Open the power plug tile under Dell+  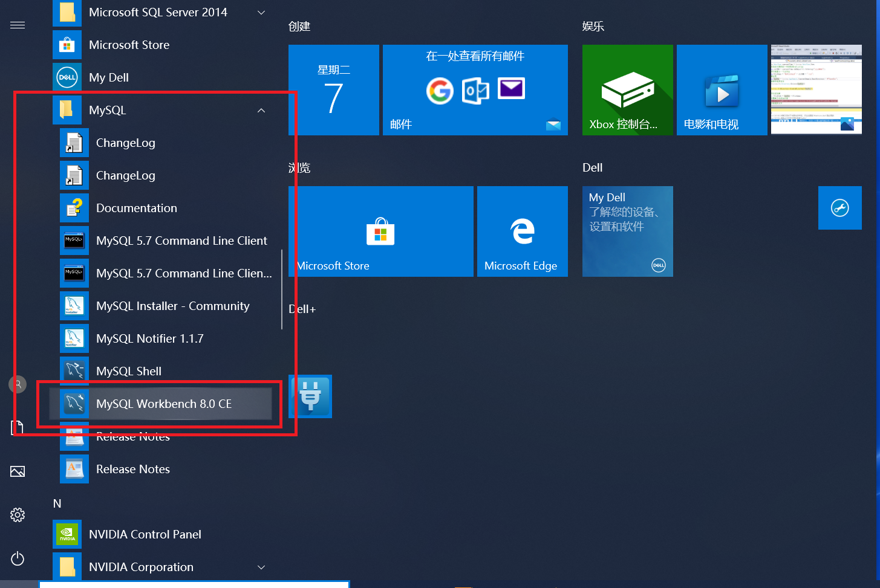pos(310,396)
